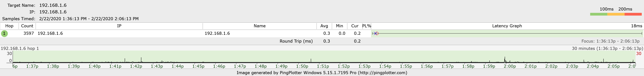This screenshot has width=644, height=76.
Task: Click the Cur column header
Action: pos(355,26)
